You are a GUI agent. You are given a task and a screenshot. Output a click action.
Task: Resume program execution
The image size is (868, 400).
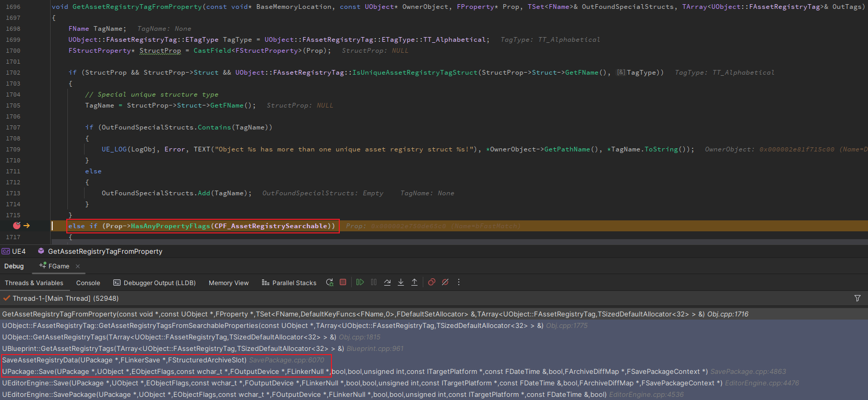coord(360,283)
